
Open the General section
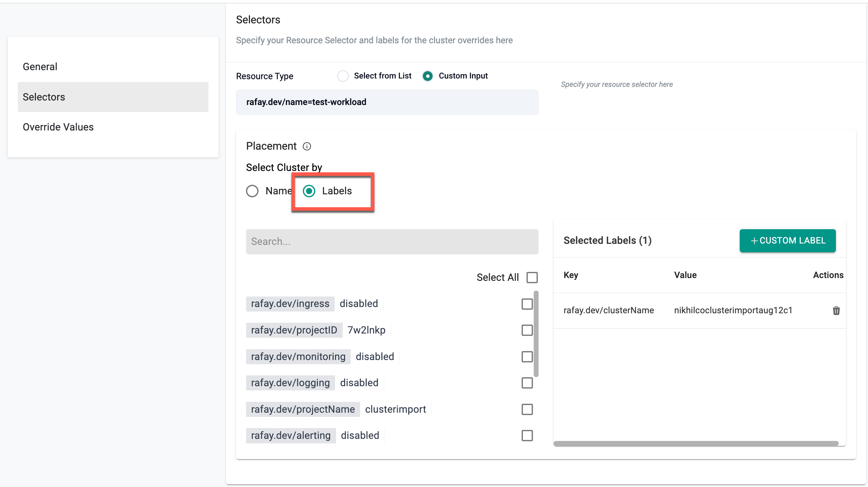(x=40, y=67)
